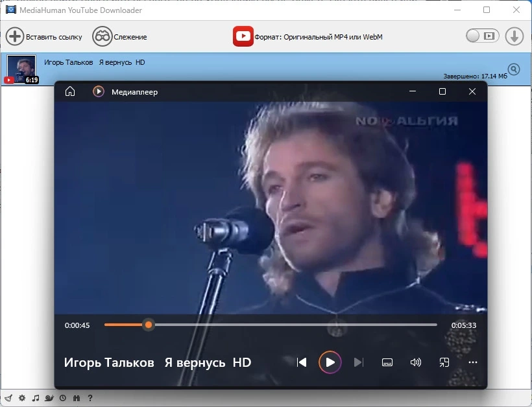Open more options ellipsis in player
532x407 pixels.
click(472, 362)
